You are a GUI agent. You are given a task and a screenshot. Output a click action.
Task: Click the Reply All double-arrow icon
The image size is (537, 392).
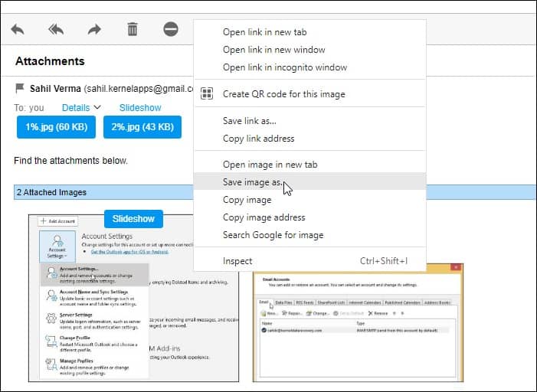click(x=56, y=29)
